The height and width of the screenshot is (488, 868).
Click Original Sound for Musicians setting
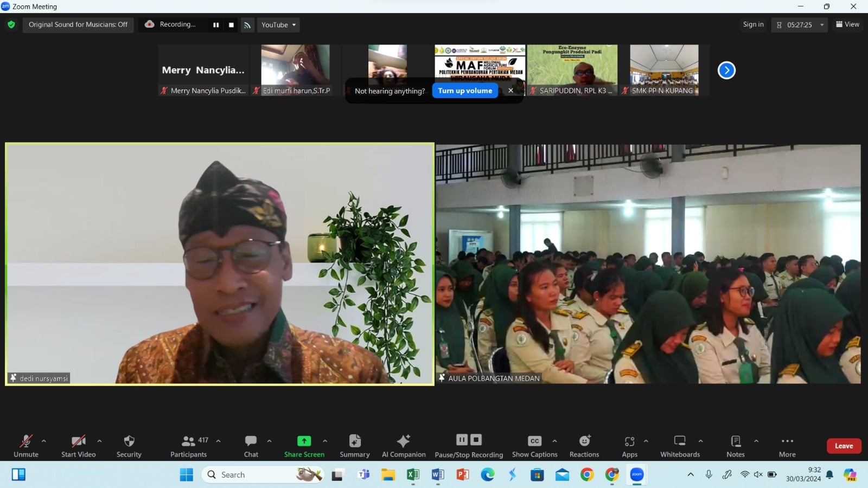[x=78, y=24]
